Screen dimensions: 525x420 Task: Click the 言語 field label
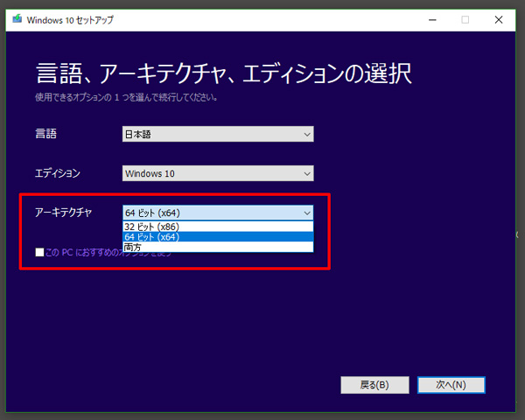[45, 134]
